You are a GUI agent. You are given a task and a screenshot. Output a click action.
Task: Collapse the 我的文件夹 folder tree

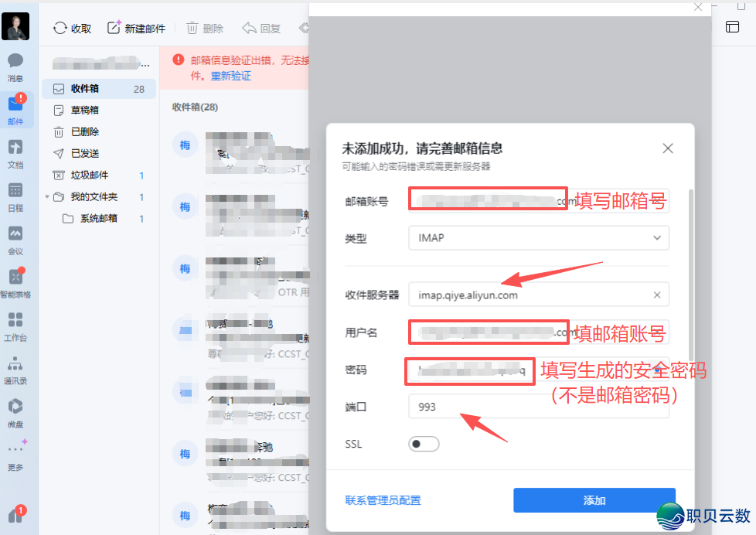point(46,196)
